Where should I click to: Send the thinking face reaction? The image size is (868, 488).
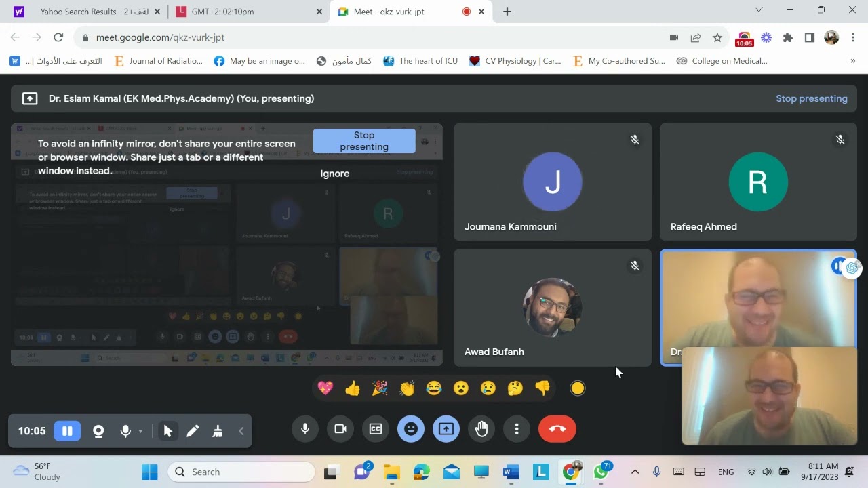click(x=515, y=388)
